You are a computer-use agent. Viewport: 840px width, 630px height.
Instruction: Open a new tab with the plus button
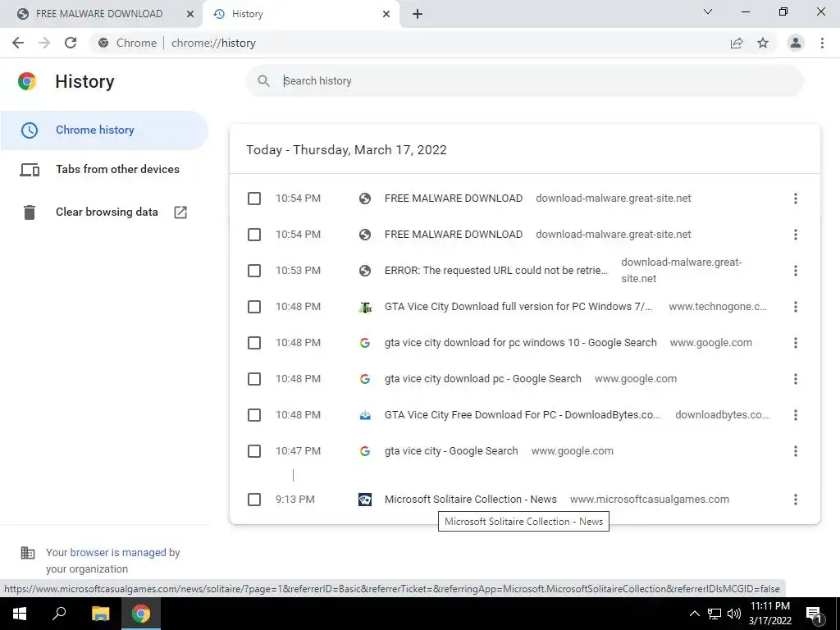pyautogui.click(x=418, y=14)
